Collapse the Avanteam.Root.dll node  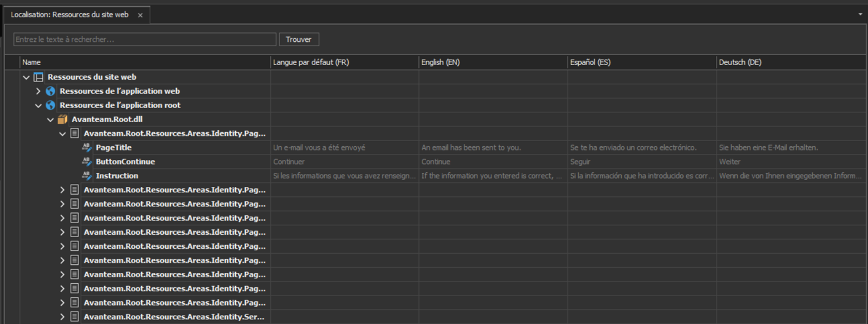51,119
